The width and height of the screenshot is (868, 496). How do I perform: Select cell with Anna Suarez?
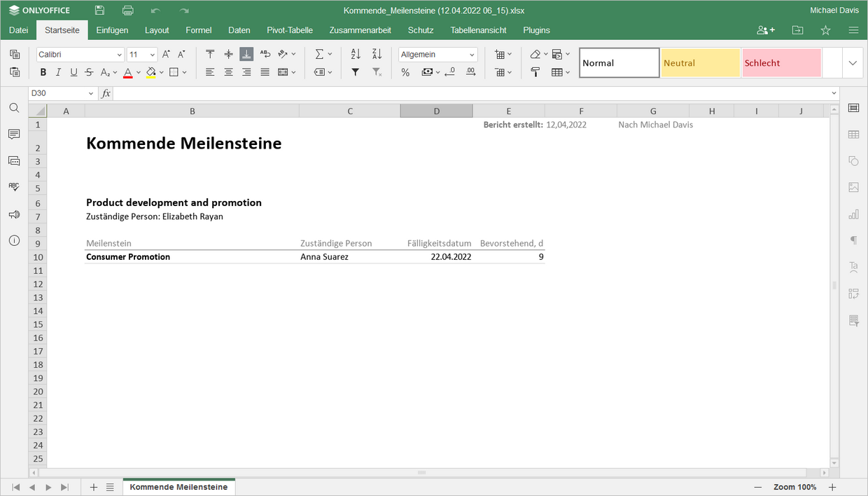[x=349, y=257]
